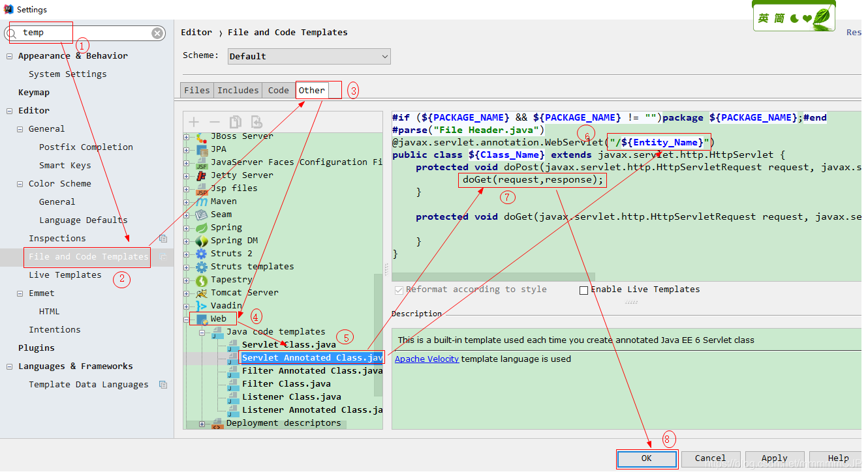Click the Help button
The image size is (868, 476).
click(x=838, y=458)
